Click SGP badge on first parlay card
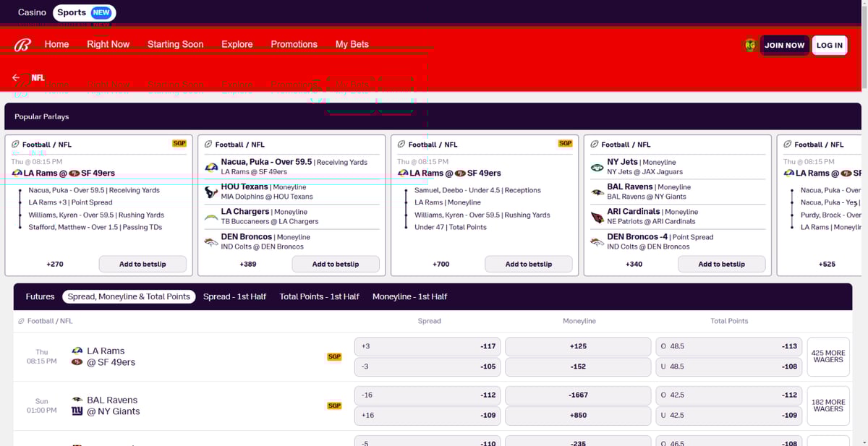Screen dimensions: 868x446 (x=179, y=143)
